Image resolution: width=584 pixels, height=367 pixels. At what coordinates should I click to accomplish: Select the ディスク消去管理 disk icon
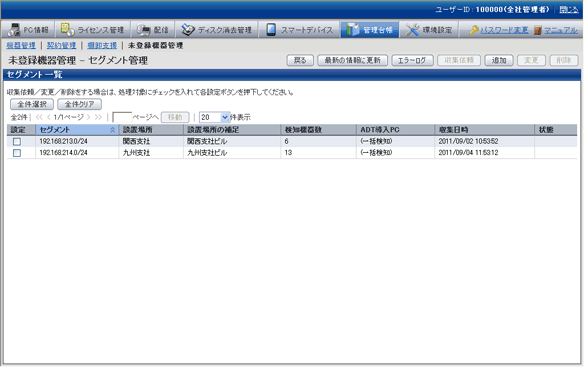(188, 30)
